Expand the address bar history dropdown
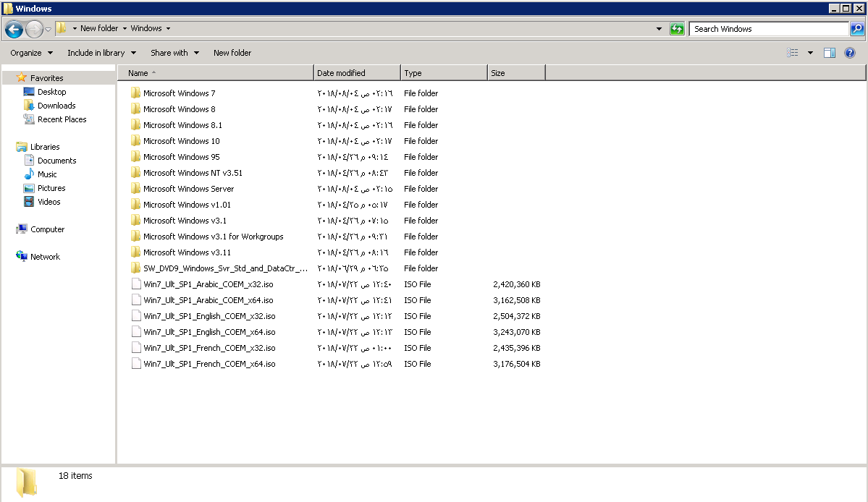 [659, 29]
